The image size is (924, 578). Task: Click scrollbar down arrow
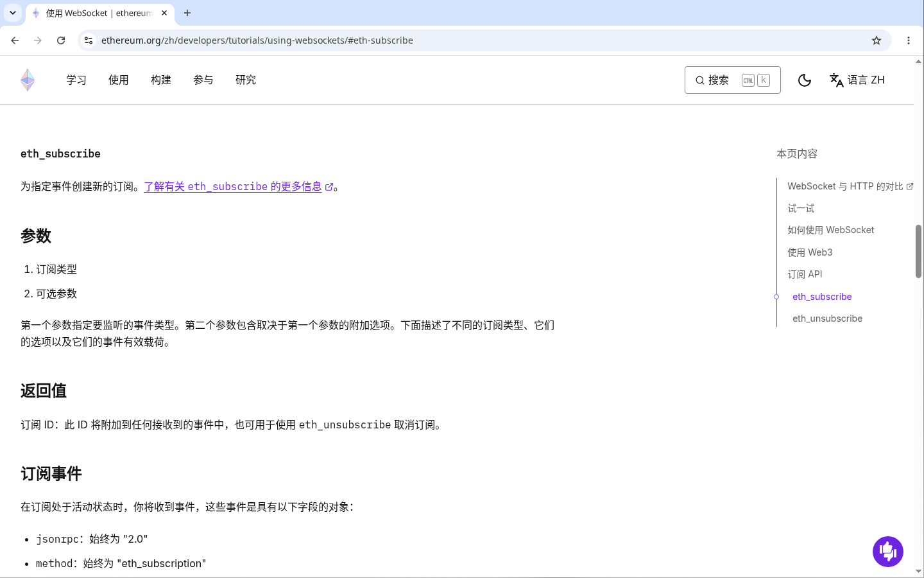tap(918, 571)
